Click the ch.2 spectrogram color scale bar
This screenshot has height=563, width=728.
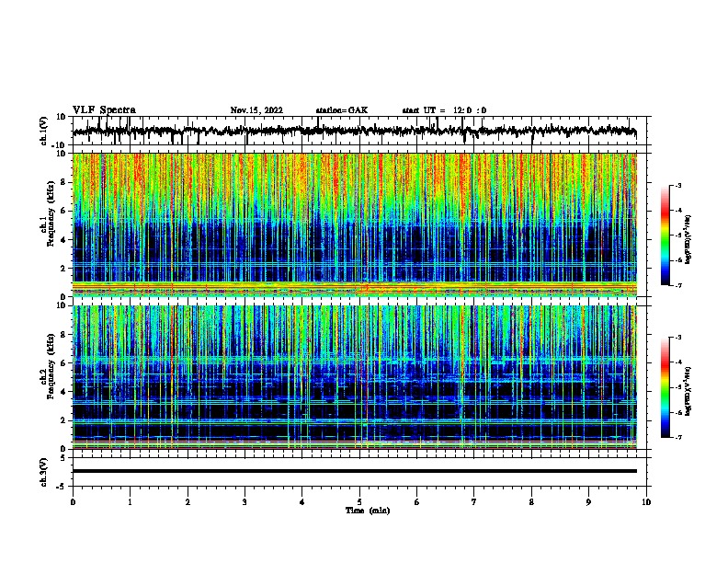(665, 387)
